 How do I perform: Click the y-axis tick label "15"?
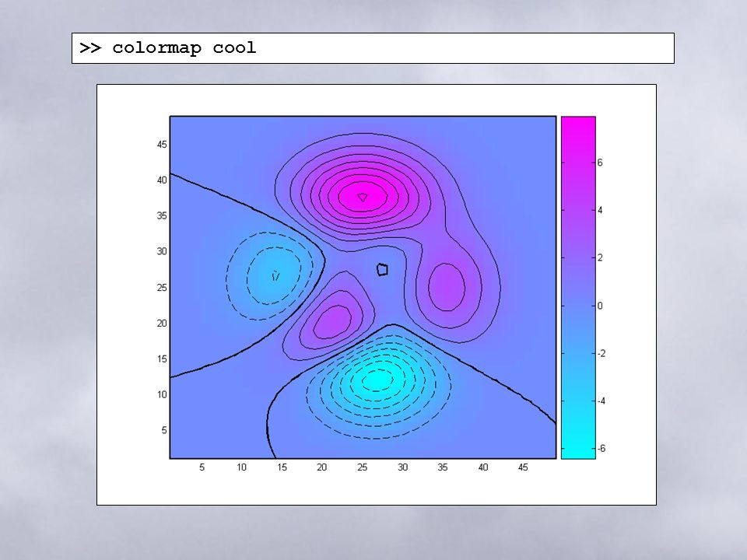(x=162, y=359)
